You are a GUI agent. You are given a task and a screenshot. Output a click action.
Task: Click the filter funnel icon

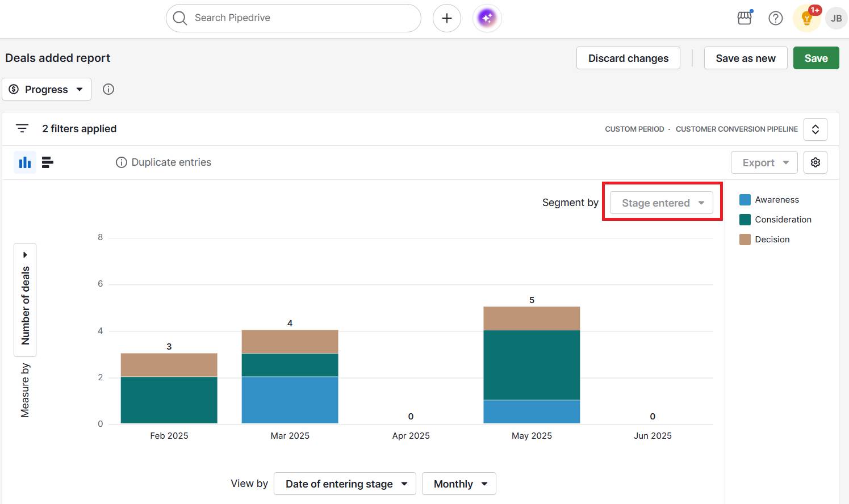click(x=22, y=128)
